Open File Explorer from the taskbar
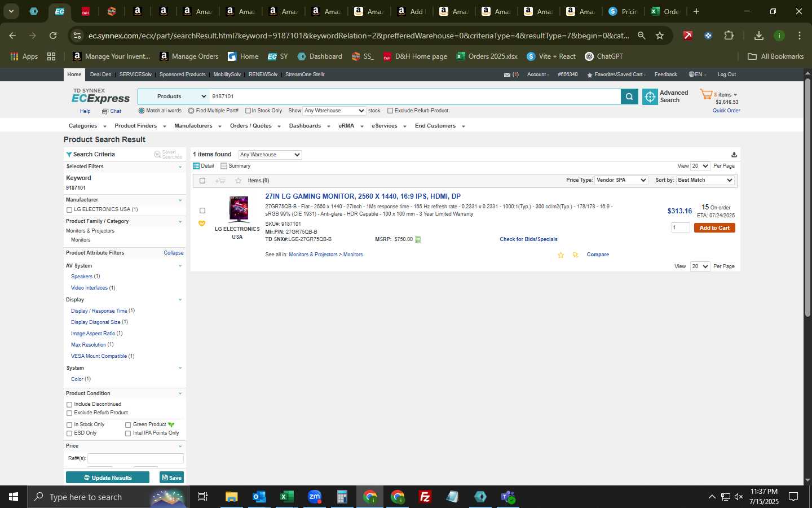812x508 pixels. point(232,497)
